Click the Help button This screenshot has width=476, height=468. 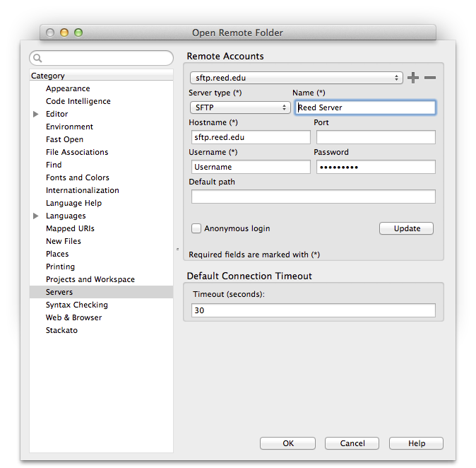[417, 443]
